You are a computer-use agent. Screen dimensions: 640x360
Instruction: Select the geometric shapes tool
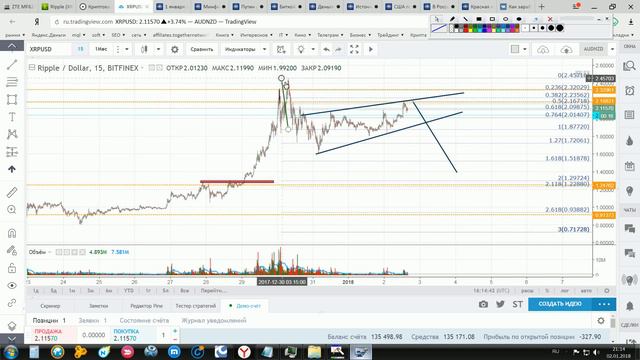pyautogui.click(x=12, y=100)
